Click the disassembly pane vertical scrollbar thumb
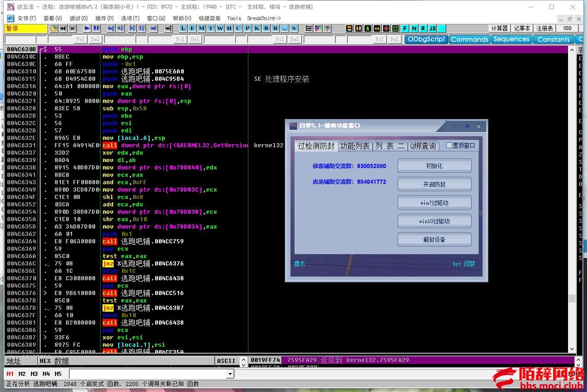Viewport: 587px width, 392px height. [x=572, y=298]
